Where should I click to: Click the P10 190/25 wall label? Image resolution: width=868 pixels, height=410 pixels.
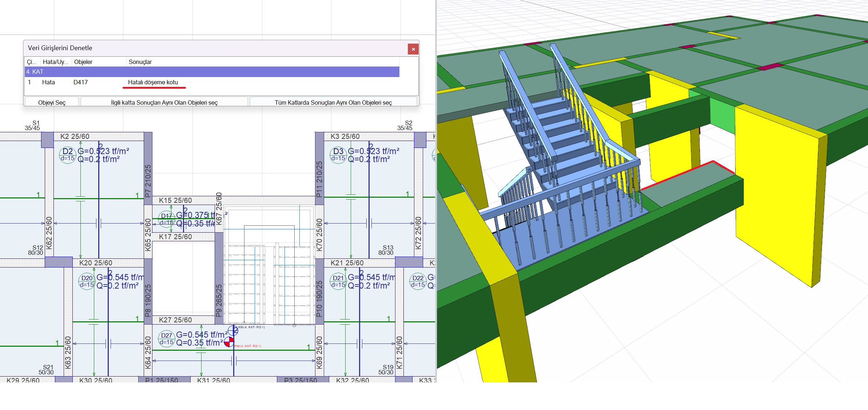click(x=319, y=299)
